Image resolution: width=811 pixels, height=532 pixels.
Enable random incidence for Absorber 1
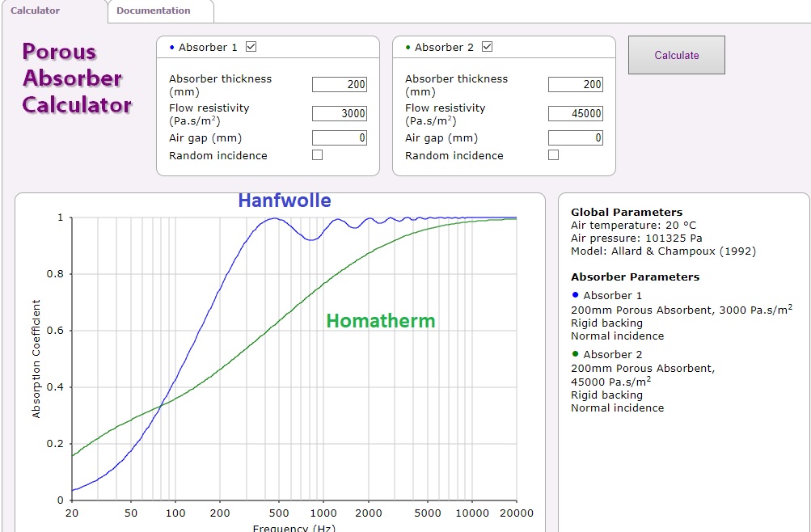[x=318, y=154]
